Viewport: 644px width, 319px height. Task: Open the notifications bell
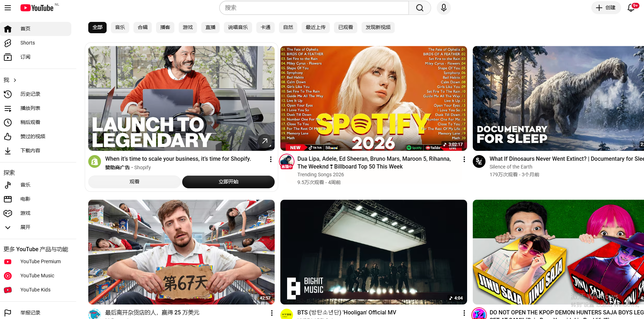(631, 8)
